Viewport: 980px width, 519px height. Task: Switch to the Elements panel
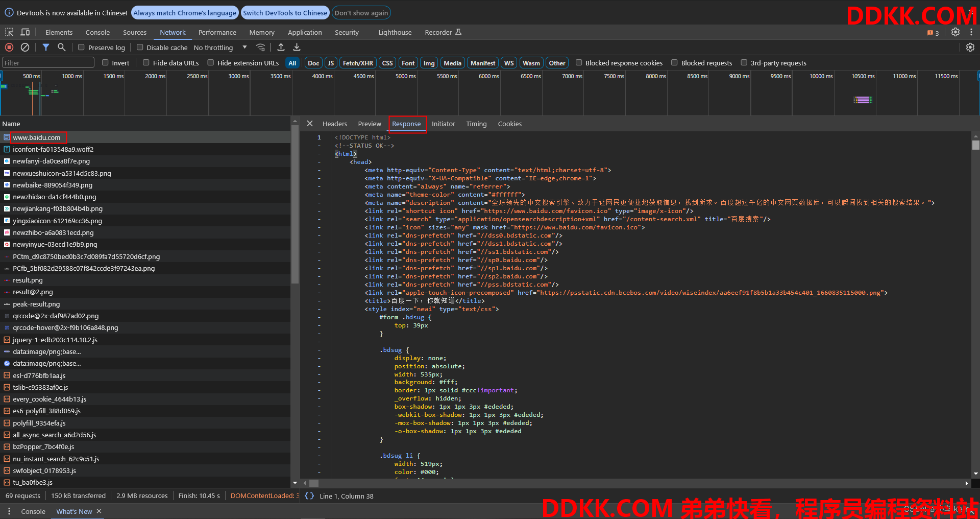(x=59, y=32)
